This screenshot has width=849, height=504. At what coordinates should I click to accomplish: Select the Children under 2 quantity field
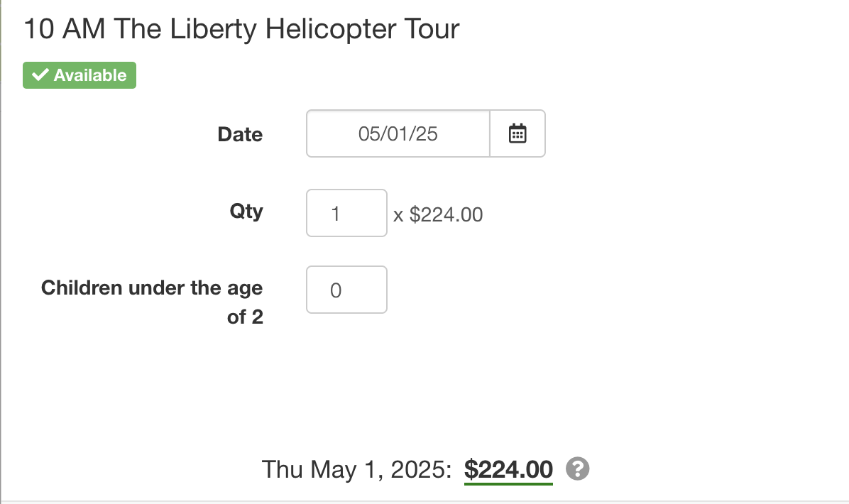coord(346,290)
